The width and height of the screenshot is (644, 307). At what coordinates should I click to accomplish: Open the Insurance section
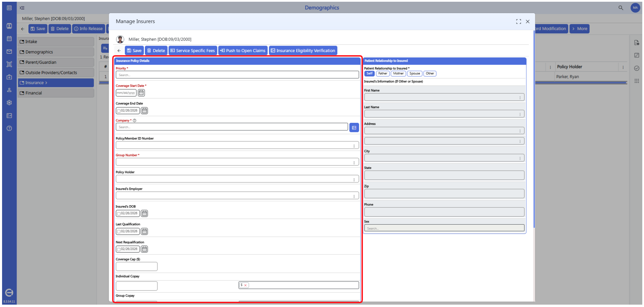point(56,83)
